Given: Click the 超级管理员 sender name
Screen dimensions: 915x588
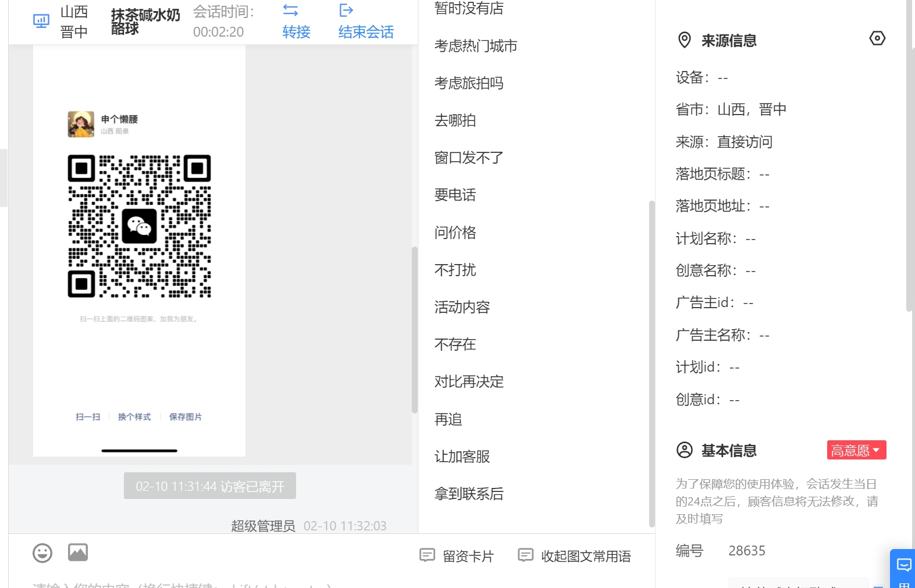Looking at the screenshot, I should pyautogui.click(x=263, y=526).
